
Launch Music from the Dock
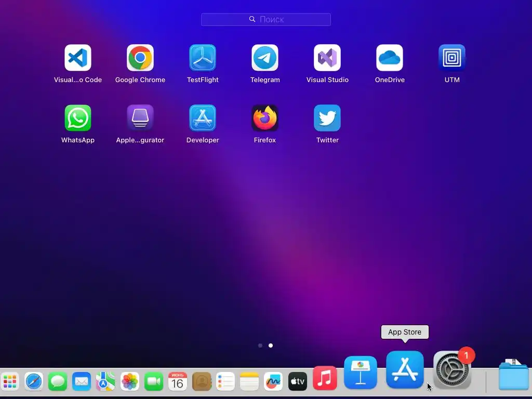(325, 378)
